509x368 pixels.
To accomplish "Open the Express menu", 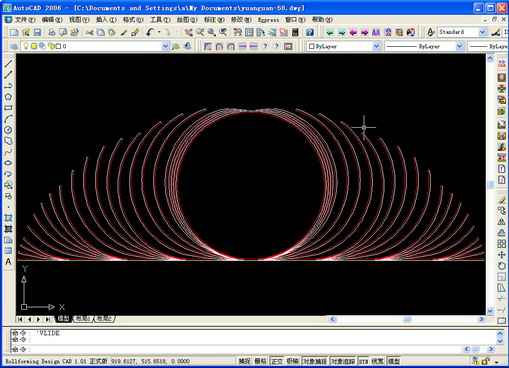I will 268,20.
